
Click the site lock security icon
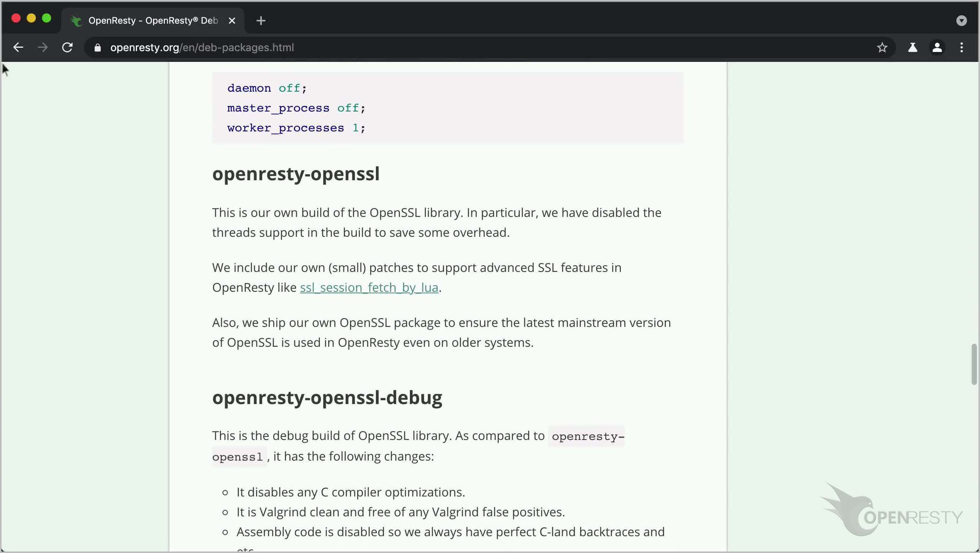click(98, 47)
